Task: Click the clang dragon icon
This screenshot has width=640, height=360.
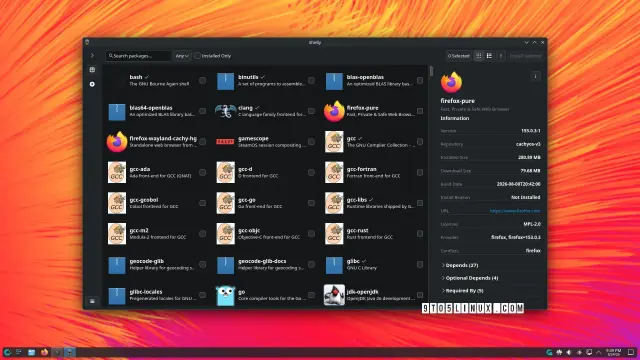Action: (x=225, y=111)
